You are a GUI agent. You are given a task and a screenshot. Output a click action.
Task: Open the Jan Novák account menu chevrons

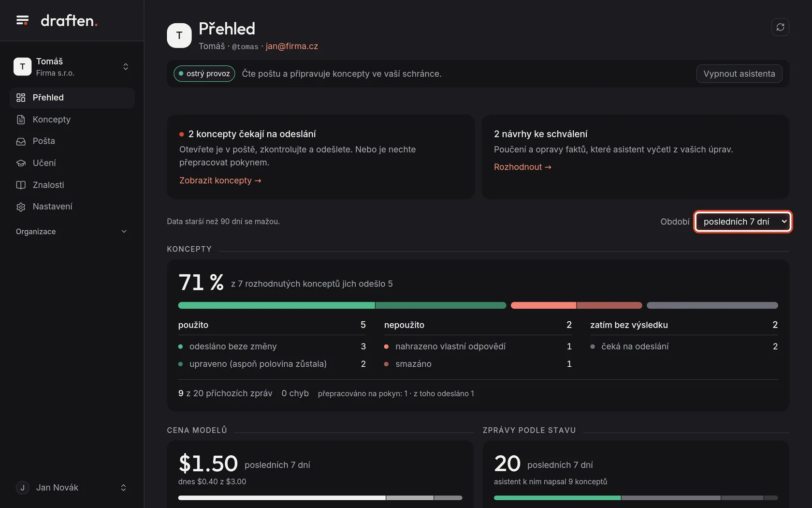pos(123,488)
